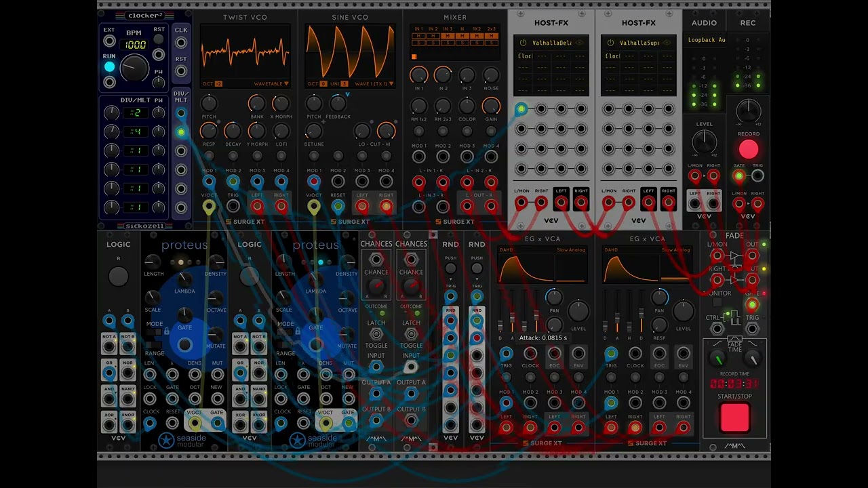Open the WAVETABLE dropdown on Twist VCO
The width and height of the screenshot is (868, 488).
pos(271,84)
